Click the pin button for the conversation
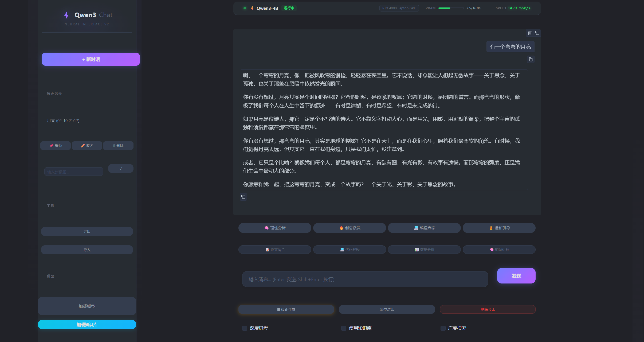This screenshot has width=644, height=342. point(56,146)
